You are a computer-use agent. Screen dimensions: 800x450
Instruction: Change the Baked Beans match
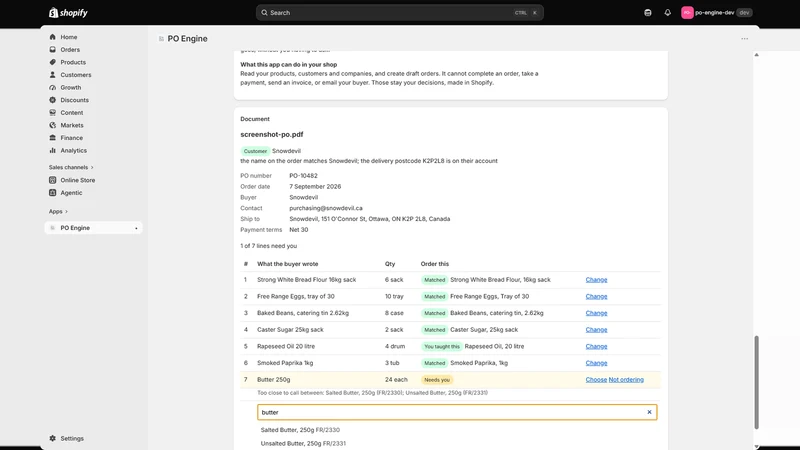point(596,313)
